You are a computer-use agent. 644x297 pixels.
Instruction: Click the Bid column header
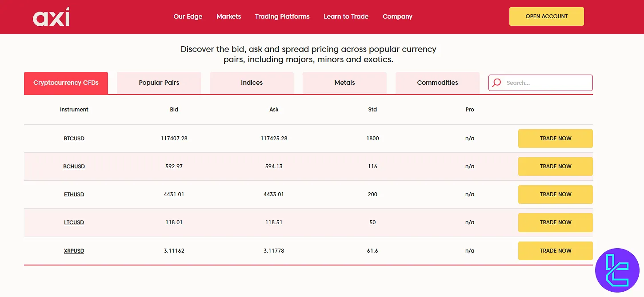(174, 110)
